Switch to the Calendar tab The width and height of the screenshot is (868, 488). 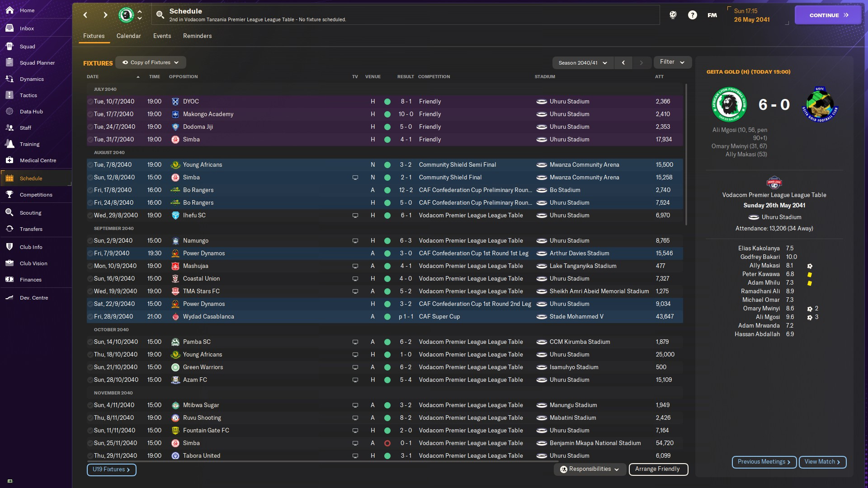point(128,36)
